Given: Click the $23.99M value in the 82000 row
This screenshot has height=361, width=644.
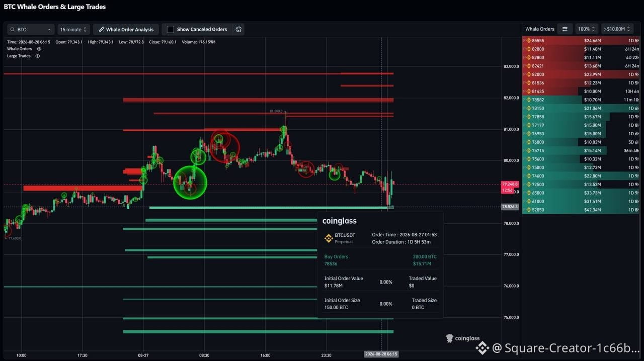Looking at the screenshot, I should [x=592, y=74].
